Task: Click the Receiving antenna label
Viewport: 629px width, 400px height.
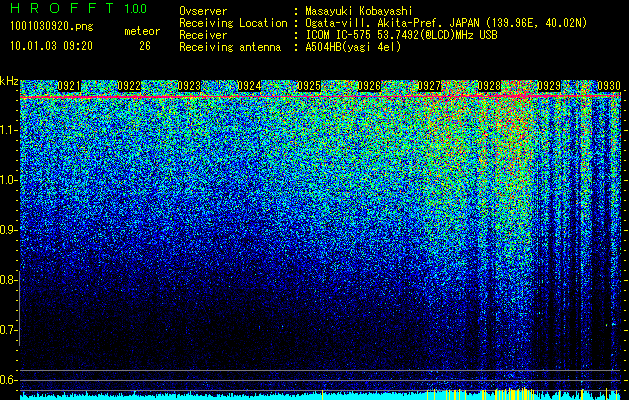Action: click(x=230, y=47)
